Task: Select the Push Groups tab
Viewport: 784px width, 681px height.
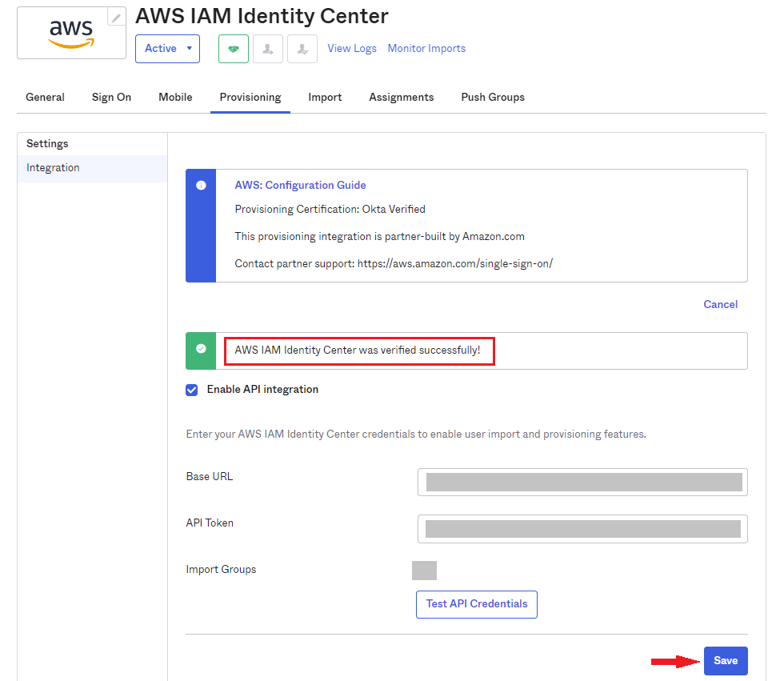Action: (493, 97)
